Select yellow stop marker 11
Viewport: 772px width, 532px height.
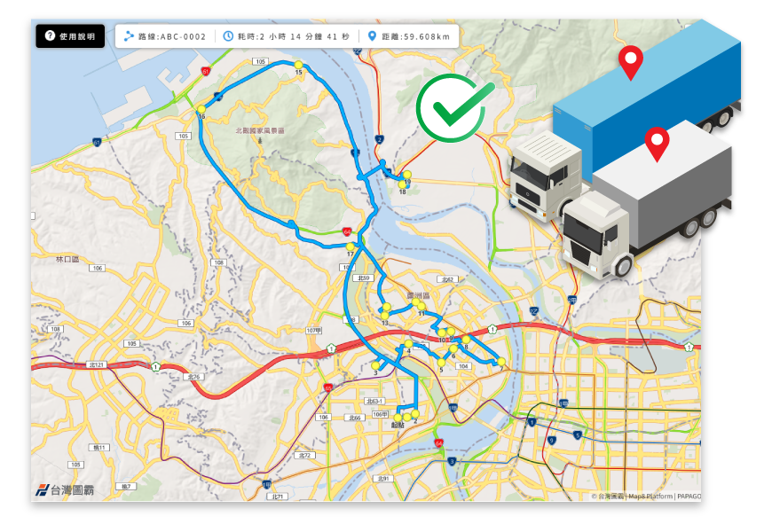[x=421, y=307]
